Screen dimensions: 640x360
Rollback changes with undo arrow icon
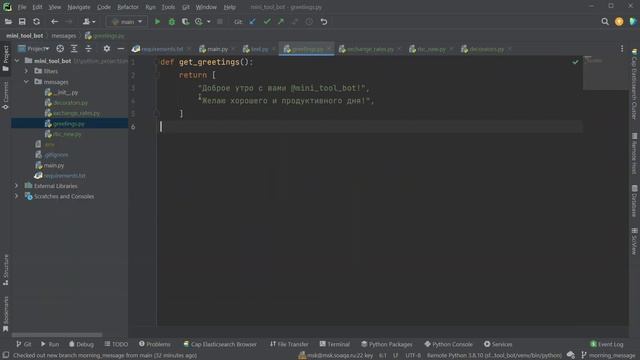pyautogui.click(x=324, y=22)
